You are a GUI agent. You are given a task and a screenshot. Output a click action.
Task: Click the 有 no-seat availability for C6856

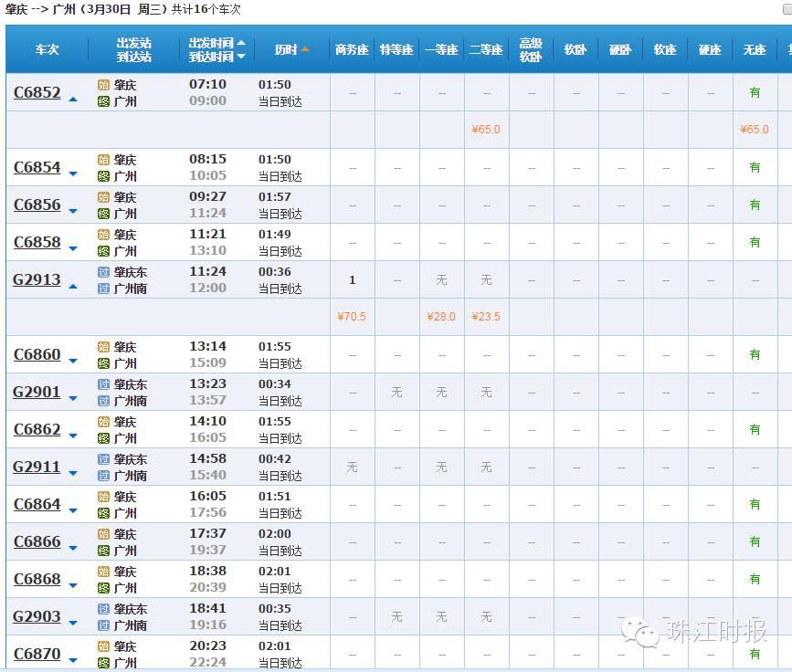click(x=755, y=205)
